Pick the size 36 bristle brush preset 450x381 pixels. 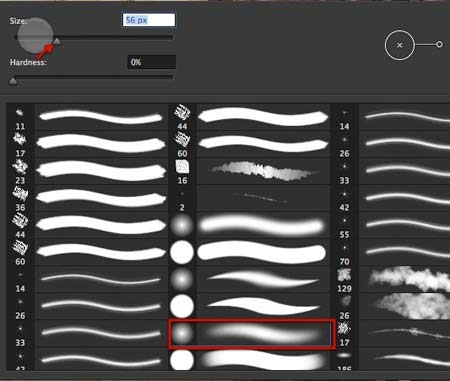[87, 198]
